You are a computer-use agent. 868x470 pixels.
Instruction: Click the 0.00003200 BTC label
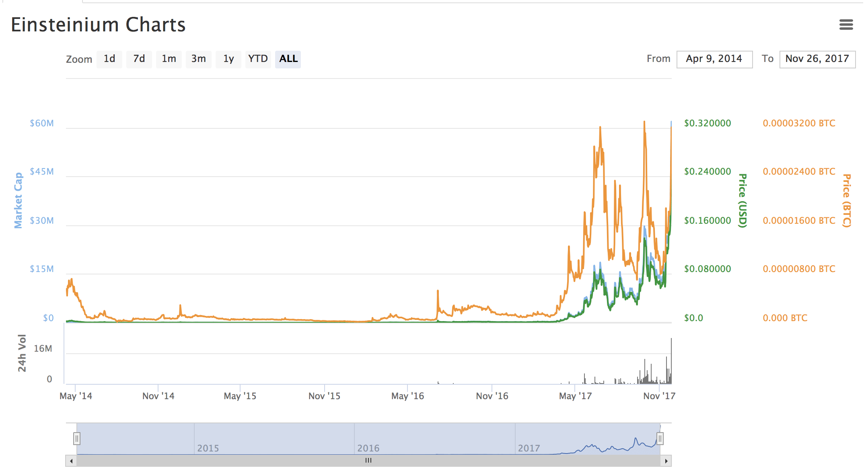[799, 124]
